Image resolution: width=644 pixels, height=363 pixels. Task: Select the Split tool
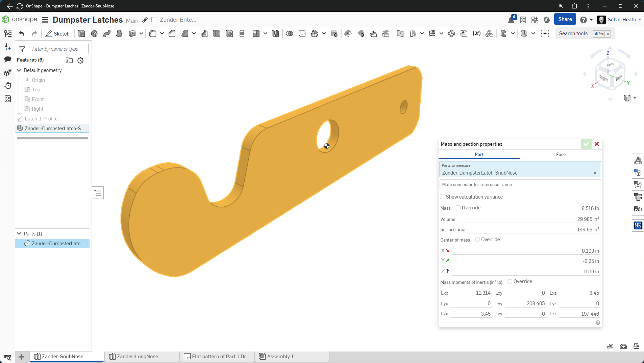(302, 33)
